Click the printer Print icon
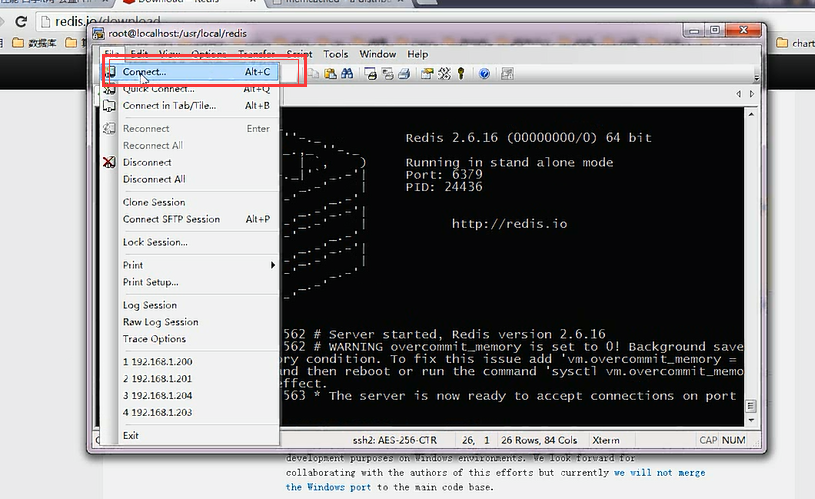Screen dimensions: 815x499 click(x=404, y=74)
